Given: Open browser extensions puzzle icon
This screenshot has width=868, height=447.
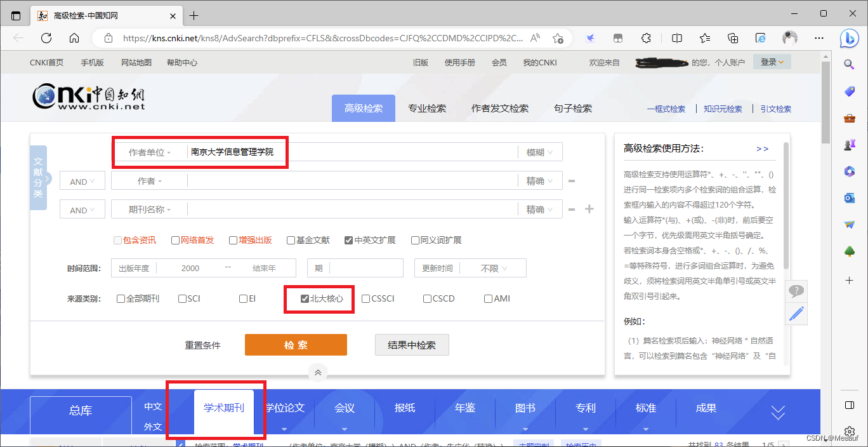Looking at the screenshot, I should click(646, 38).
